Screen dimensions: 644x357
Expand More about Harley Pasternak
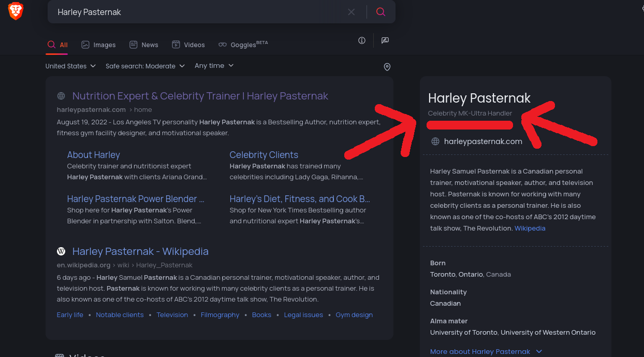coord(486,351)
